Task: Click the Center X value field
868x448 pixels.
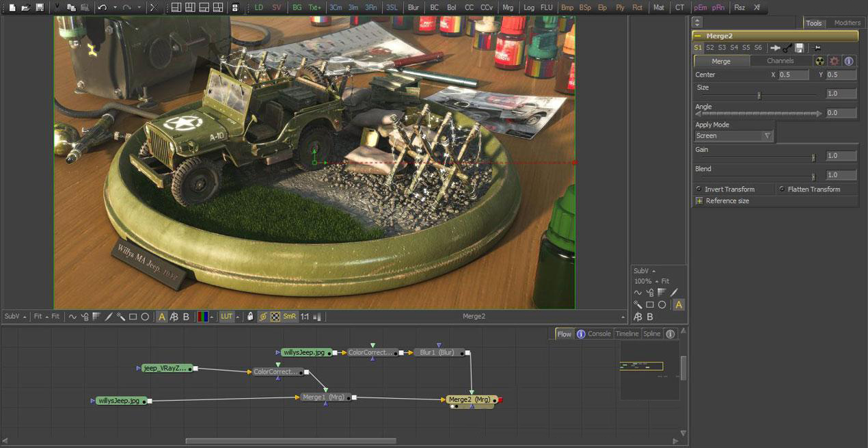Action: pos(794,75)
